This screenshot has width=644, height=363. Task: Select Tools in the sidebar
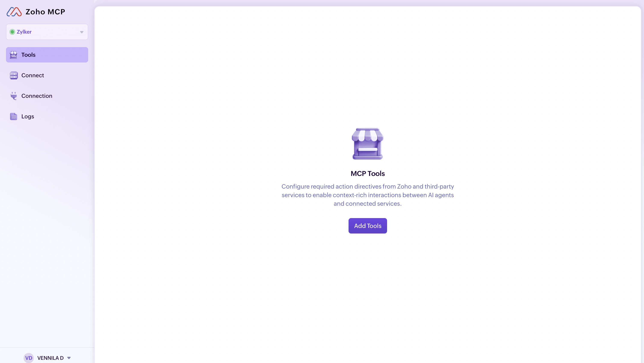tap(28, 55)
